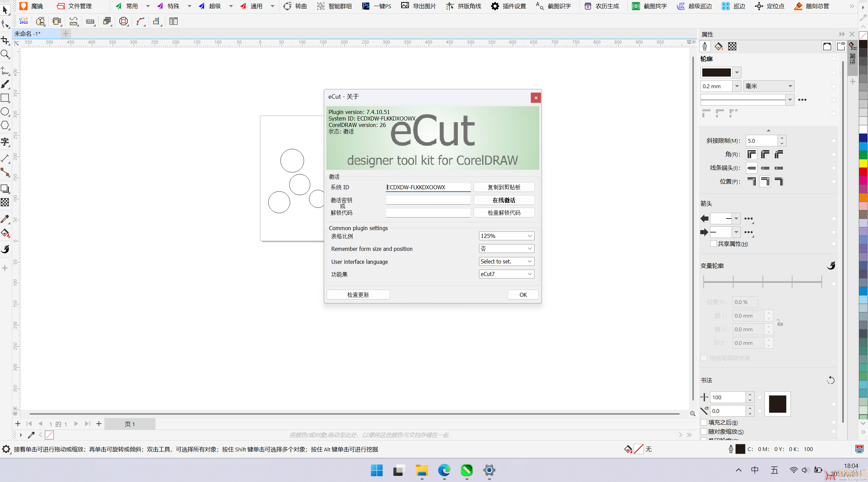Enable the 共享属性 checkbox
Image resolution: width=868 pixels, height=482 pixels.
pyautogui.click(x=714, y=244)
